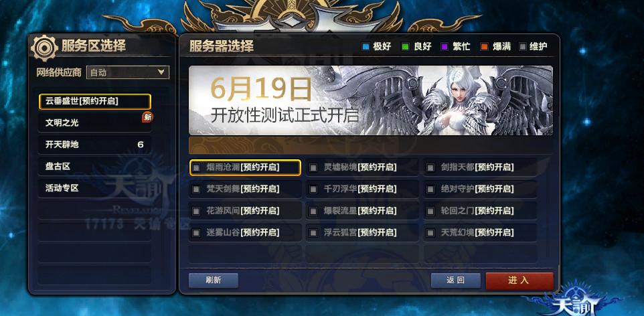Click the red 进入 button
Image resolution: width=644 pixels, height=316 pixels.
pos(519,281)
